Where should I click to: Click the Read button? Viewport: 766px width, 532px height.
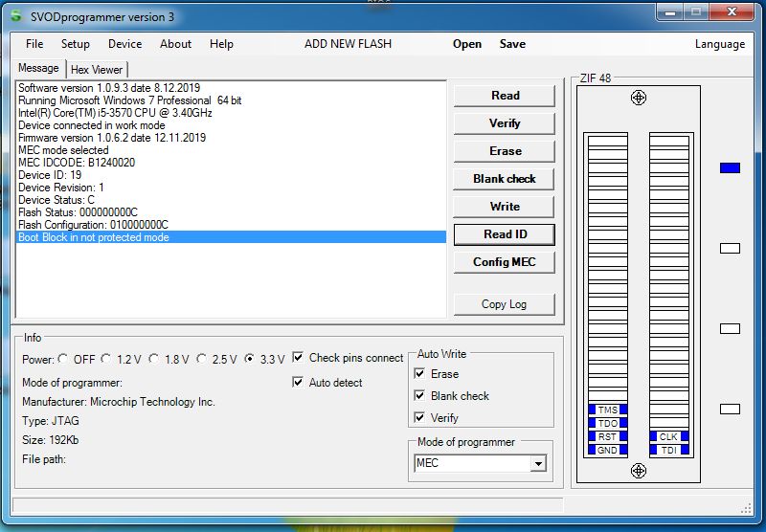click(x=505, y=96)
